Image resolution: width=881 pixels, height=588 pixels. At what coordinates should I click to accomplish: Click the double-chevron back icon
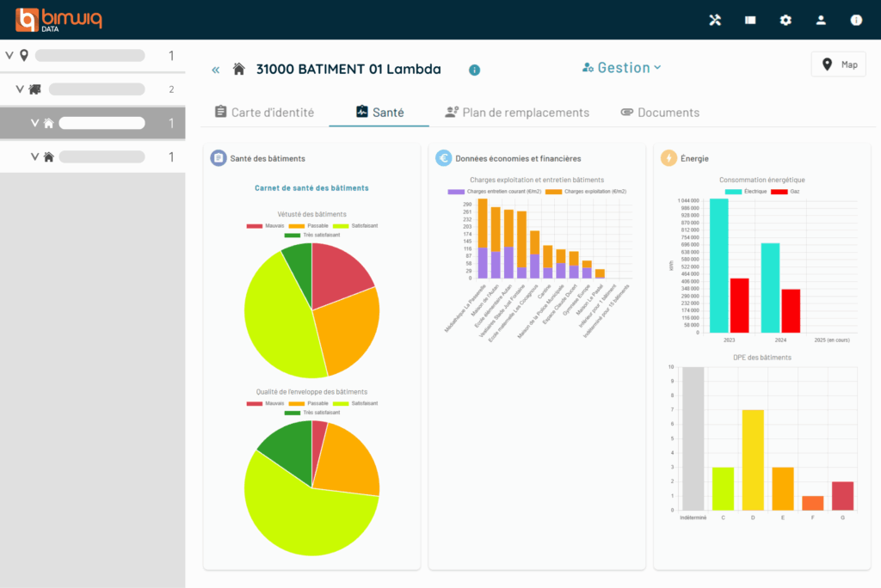[x=216, y=70]
